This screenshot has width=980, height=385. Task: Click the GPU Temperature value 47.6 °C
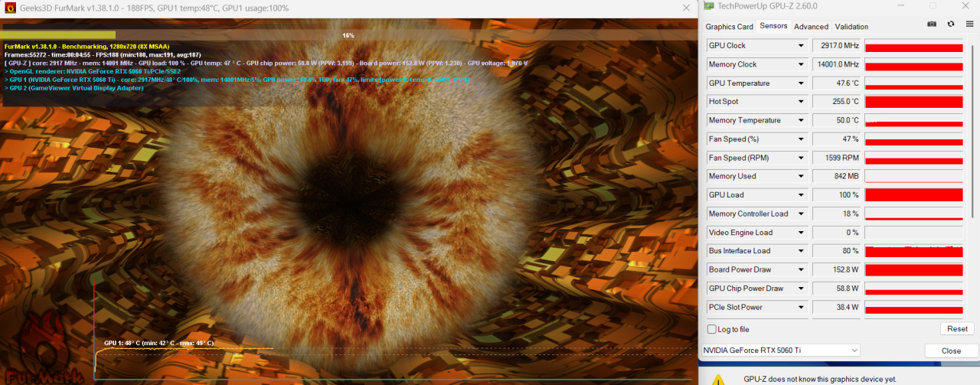(836, 83)
